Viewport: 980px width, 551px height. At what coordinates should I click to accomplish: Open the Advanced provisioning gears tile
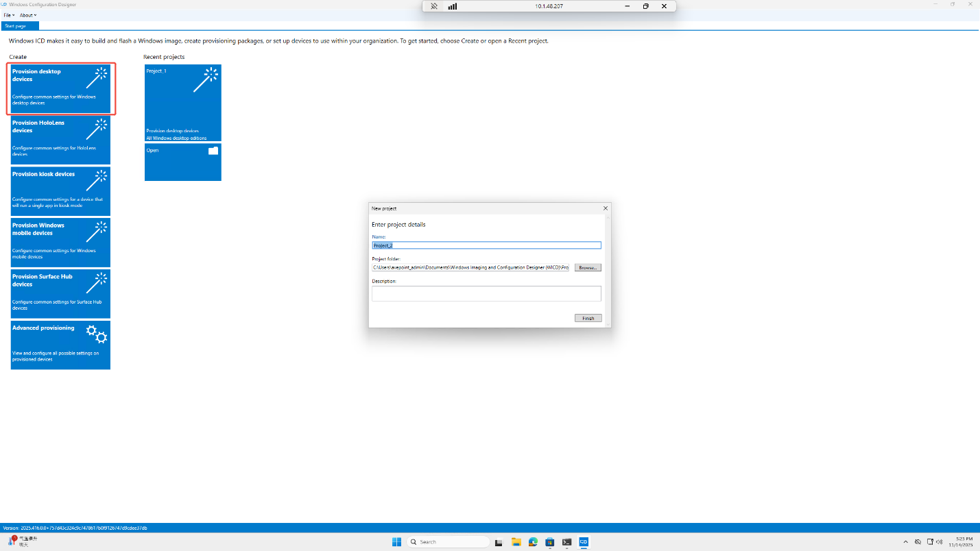coord(61,345)
